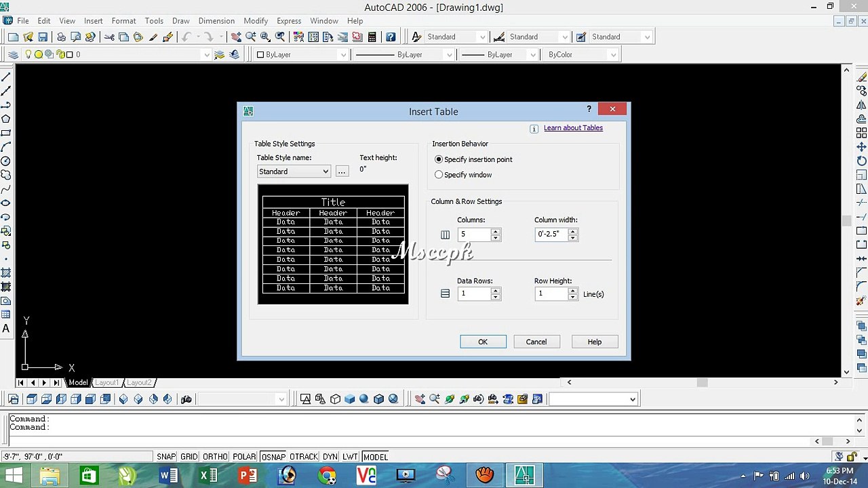
Task: Open the ByLayer linetype dropdown
Action: coord(449,55)
